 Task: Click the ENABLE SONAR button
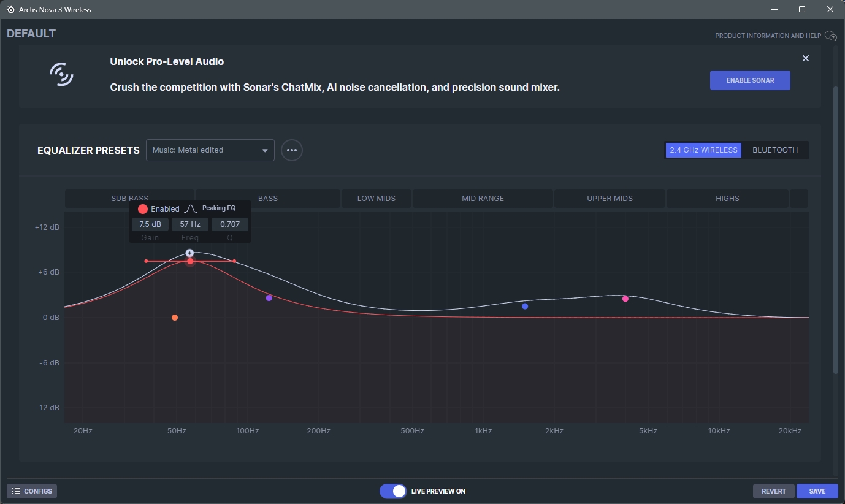pyautogui.click(x=750, y=80)
